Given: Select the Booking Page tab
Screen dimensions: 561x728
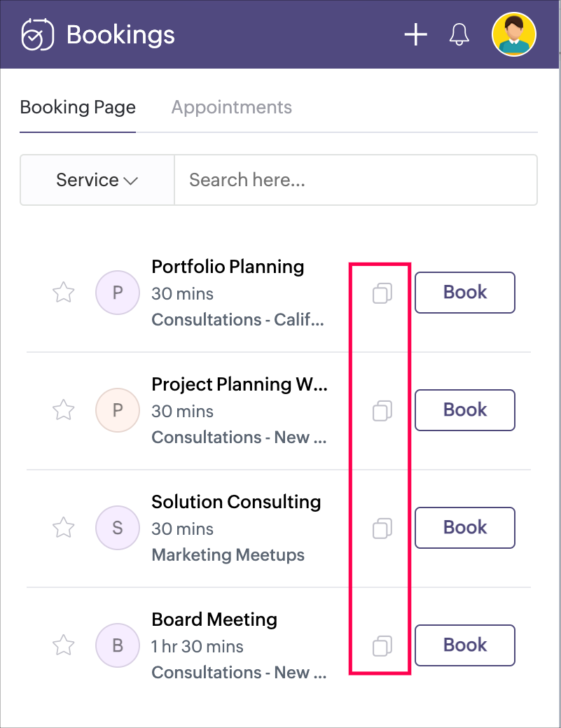Looking at the screenshot, I should pyautogui.click(x=78, y=108).
